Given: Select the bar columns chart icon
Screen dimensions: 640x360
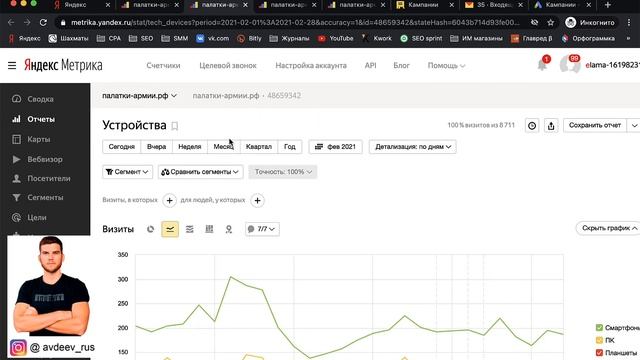Looking at the screenshot, I should click(x=209, y=229).
